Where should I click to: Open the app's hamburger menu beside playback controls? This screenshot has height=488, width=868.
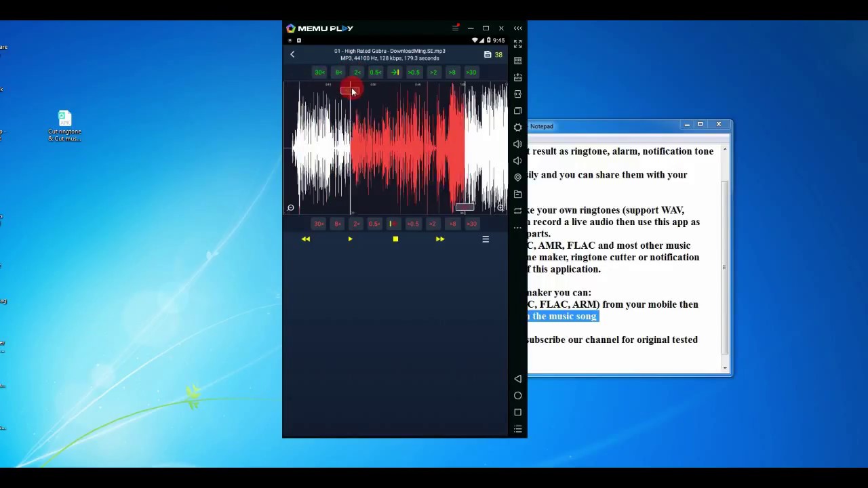click(x=486, y=239)
